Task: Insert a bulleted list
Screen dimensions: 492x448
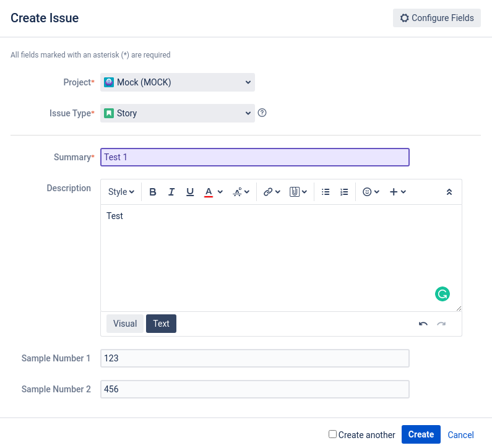Action: coord(326,192)
